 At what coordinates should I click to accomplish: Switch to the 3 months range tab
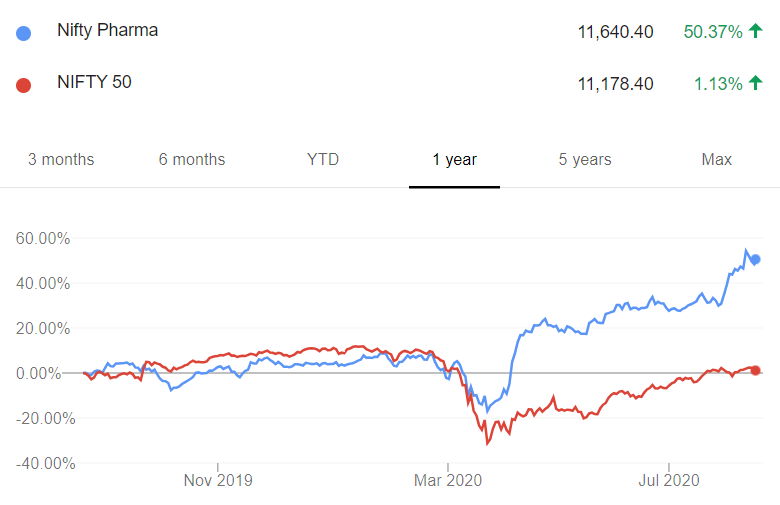click(x=61, y=159)
